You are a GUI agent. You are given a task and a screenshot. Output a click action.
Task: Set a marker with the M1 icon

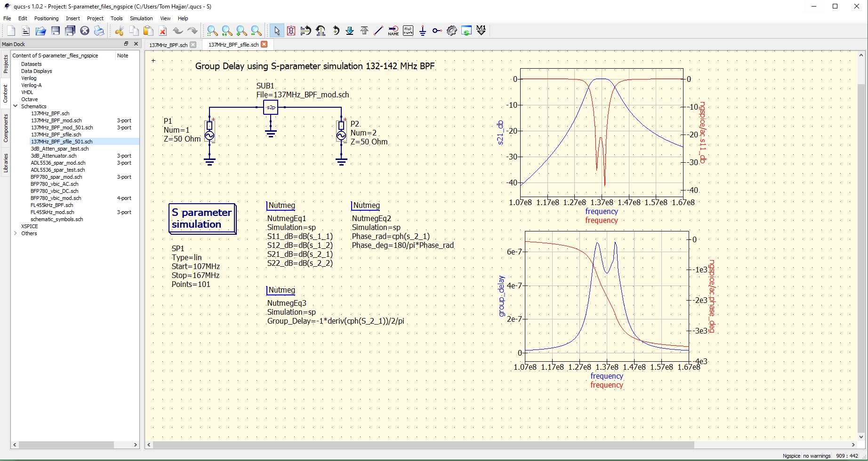pos(480,31)
